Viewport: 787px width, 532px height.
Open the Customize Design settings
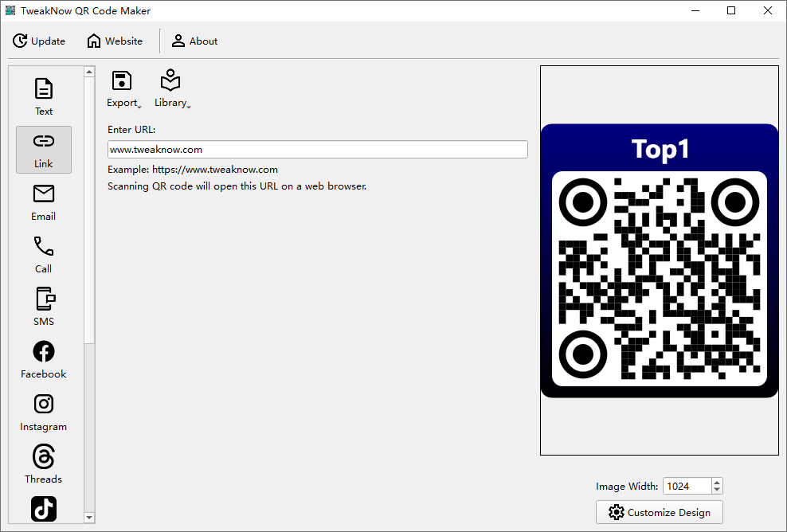tap(660, 512)
